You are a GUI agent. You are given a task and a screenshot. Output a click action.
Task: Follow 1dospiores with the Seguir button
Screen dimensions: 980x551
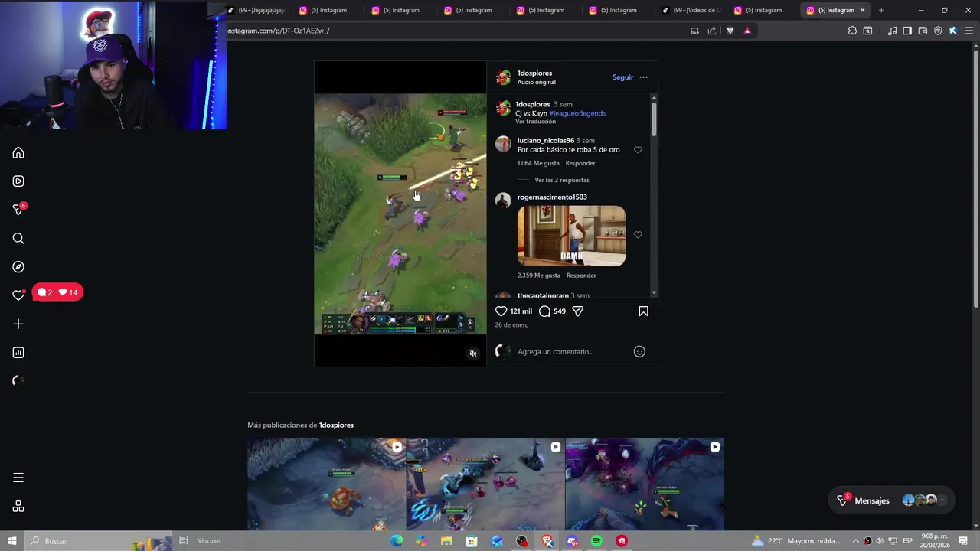pos(622,77)
